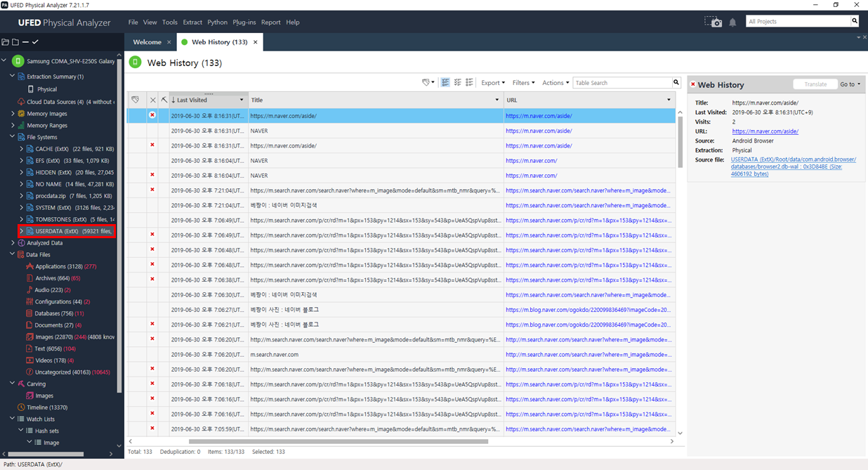Open the Go to dropdown in details pane

850,84
